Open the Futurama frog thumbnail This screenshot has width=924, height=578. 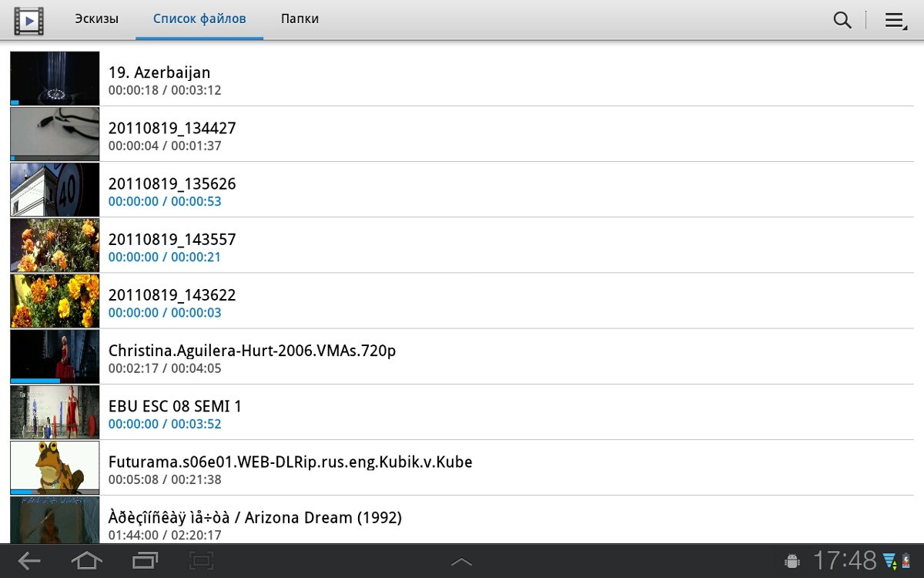click(x=55, y=467)
